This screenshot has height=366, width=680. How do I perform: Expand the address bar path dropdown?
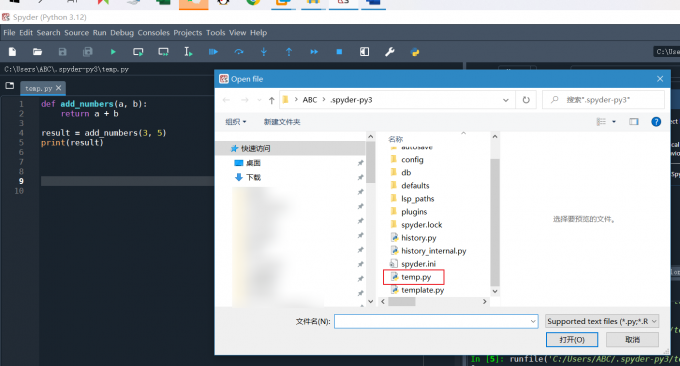[x=506, y=100]
